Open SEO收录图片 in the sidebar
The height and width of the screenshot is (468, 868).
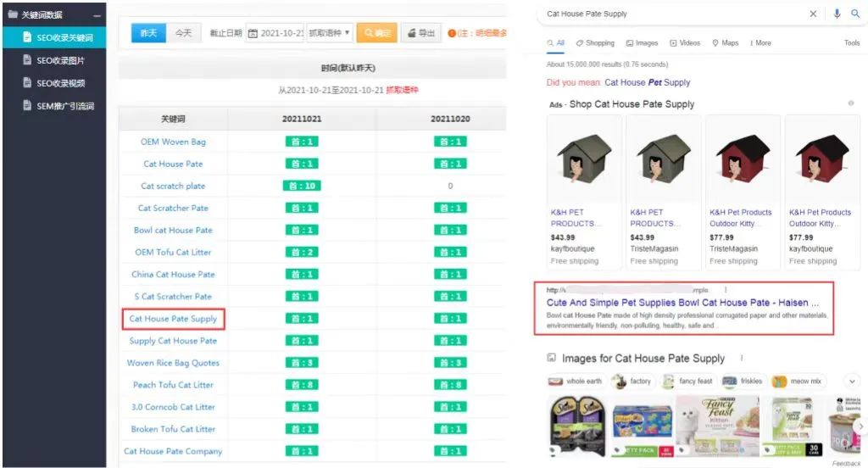59,61
